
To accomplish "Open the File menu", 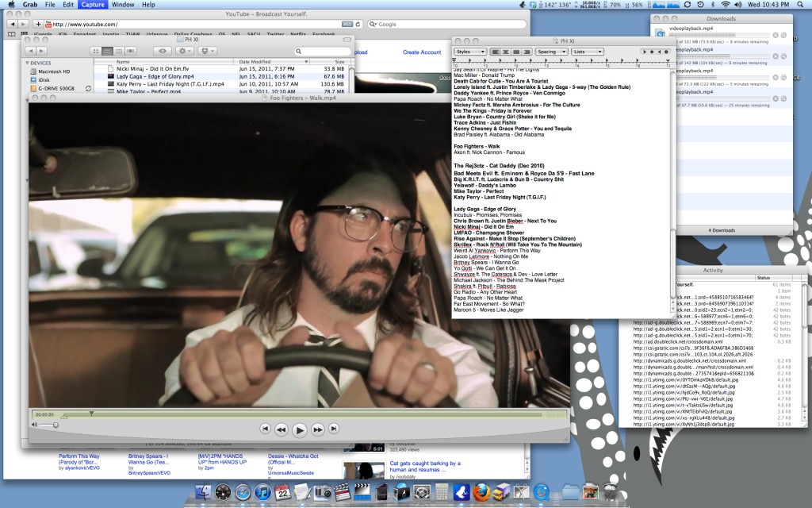I will 50,4.
